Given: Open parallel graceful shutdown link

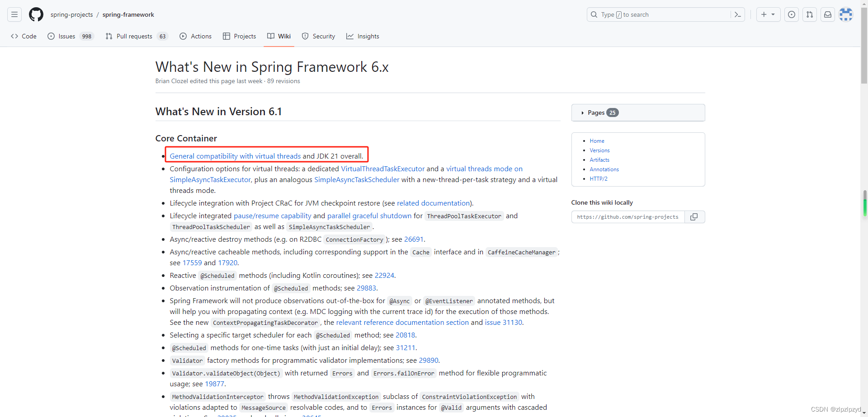Looking at the screenshot, I should [369, 216].
